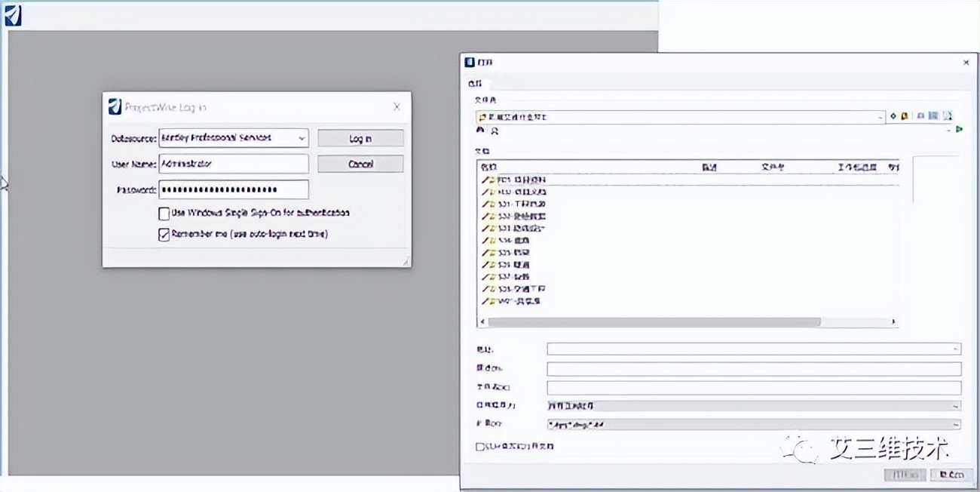Click the yellow folder icon in the folder toolbar
The height and width of the screenshot is (492, 980).
(x=903, y=116)
